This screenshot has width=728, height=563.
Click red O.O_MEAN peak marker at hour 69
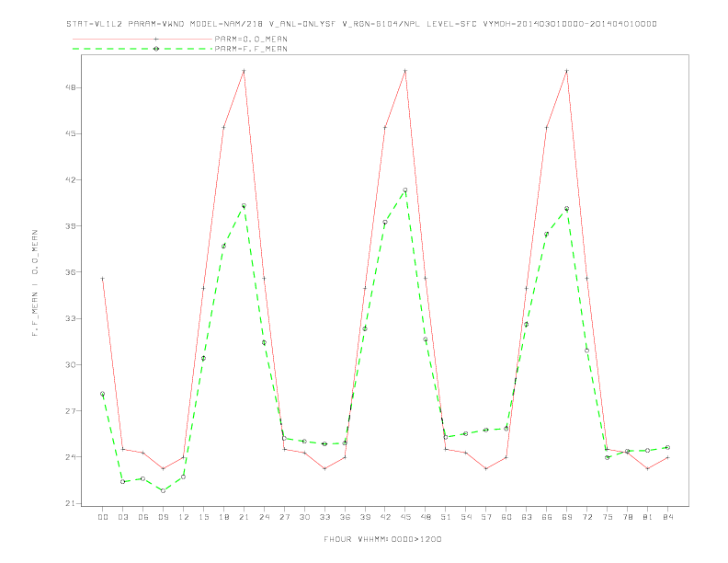click(x=567, y=71)
